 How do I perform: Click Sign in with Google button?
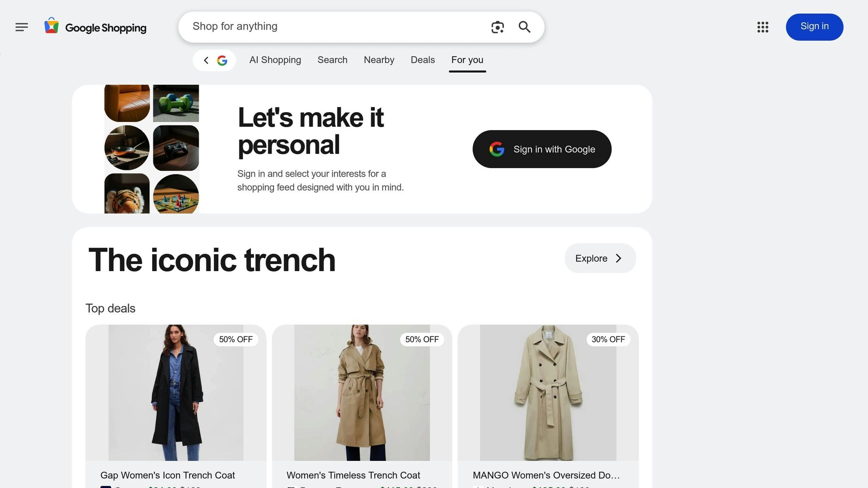tap(542, 149)
